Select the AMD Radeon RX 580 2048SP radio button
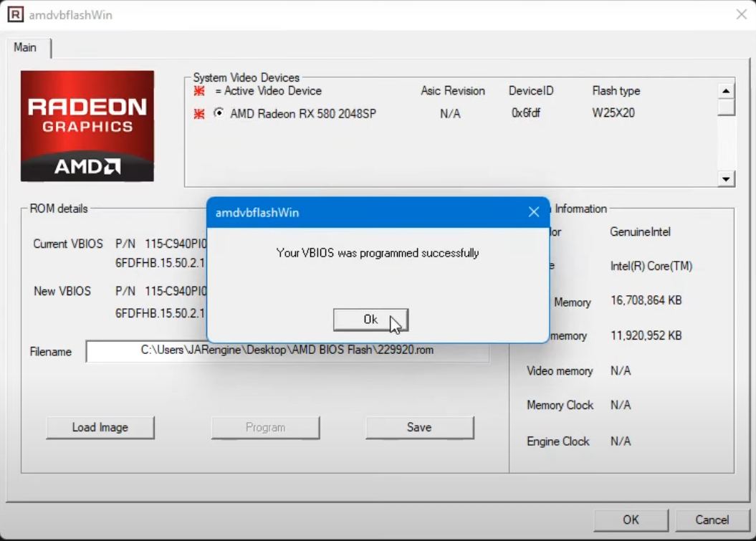This screenshot has height=541, width=756. tap(219, 112)
